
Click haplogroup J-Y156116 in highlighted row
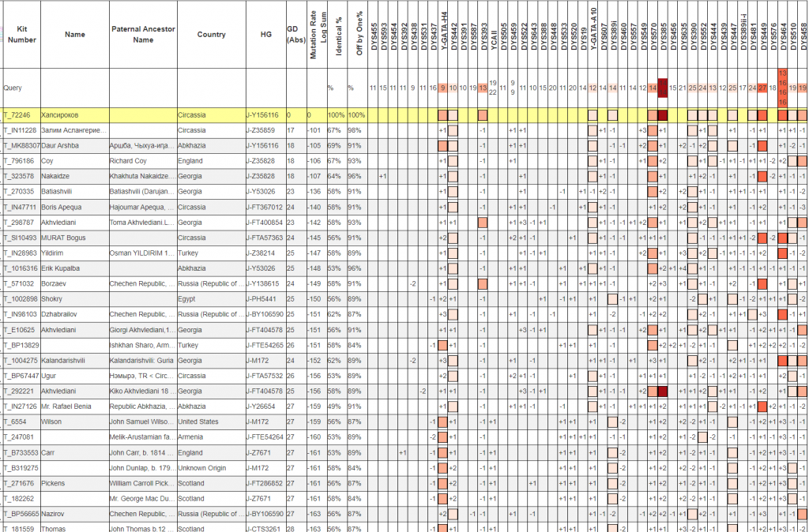click(262, 115)
